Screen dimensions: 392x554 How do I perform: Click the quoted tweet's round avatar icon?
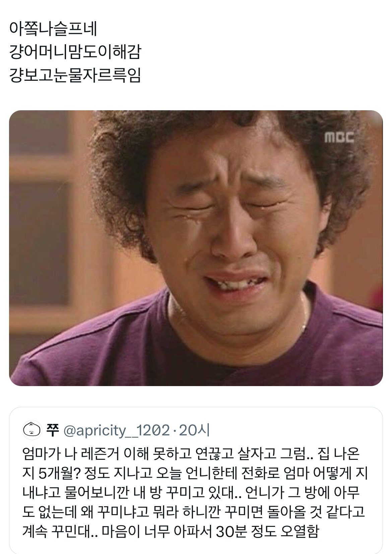click(x=31, y=430)
